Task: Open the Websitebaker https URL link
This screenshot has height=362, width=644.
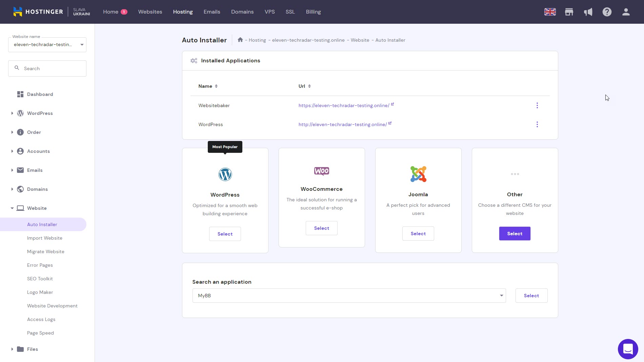Action: coord(344,105)
